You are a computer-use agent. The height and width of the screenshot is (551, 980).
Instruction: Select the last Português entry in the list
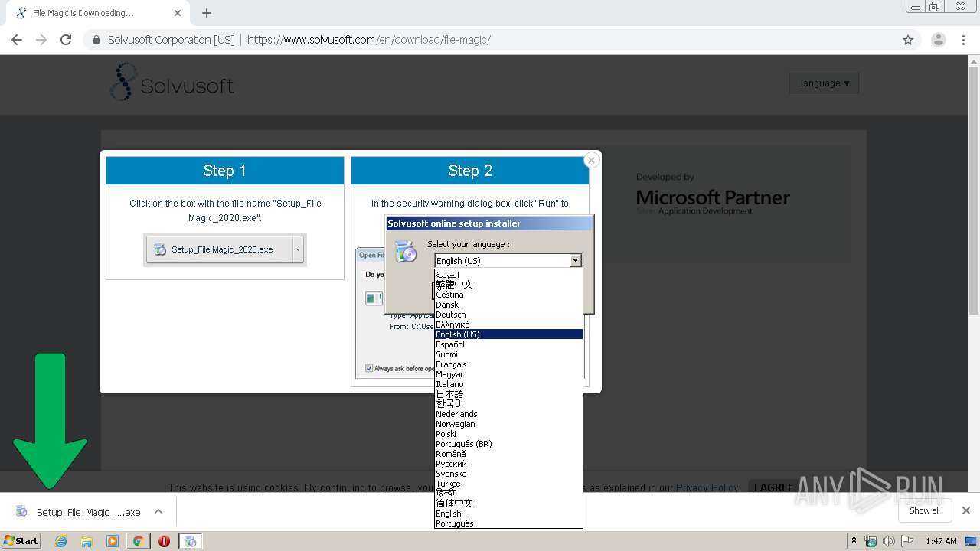tap(508, 523)
